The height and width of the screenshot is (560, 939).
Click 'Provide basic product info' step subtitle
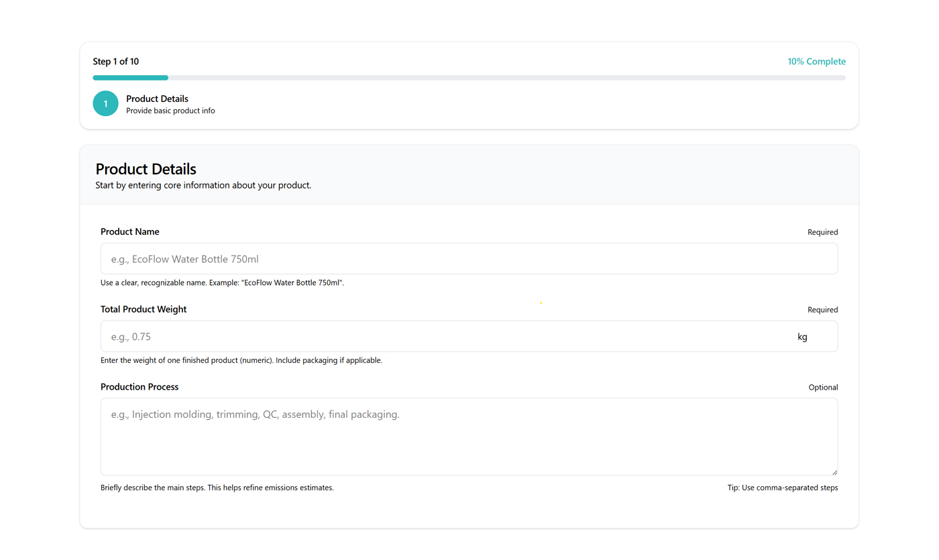pyautogui.click(x=170, y=111)
